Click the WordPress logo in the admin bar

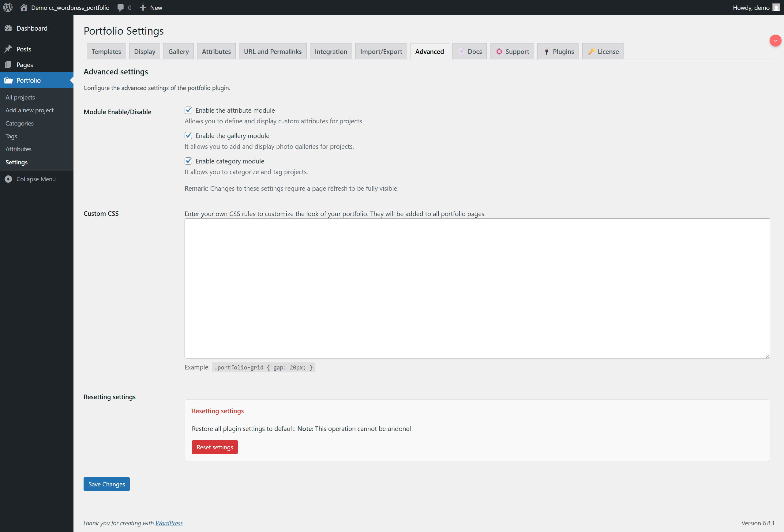(7, 7)
